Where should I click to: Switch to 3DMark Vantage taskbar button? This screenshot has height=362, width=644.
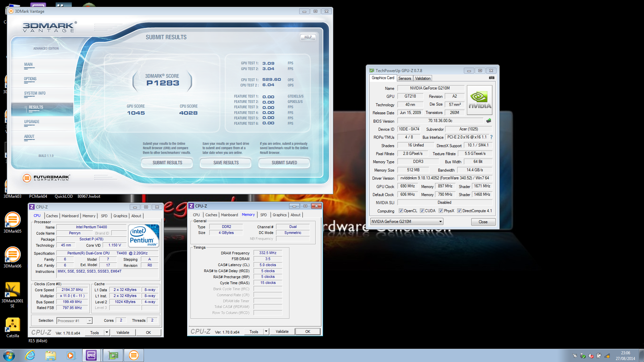pos(133,355)
